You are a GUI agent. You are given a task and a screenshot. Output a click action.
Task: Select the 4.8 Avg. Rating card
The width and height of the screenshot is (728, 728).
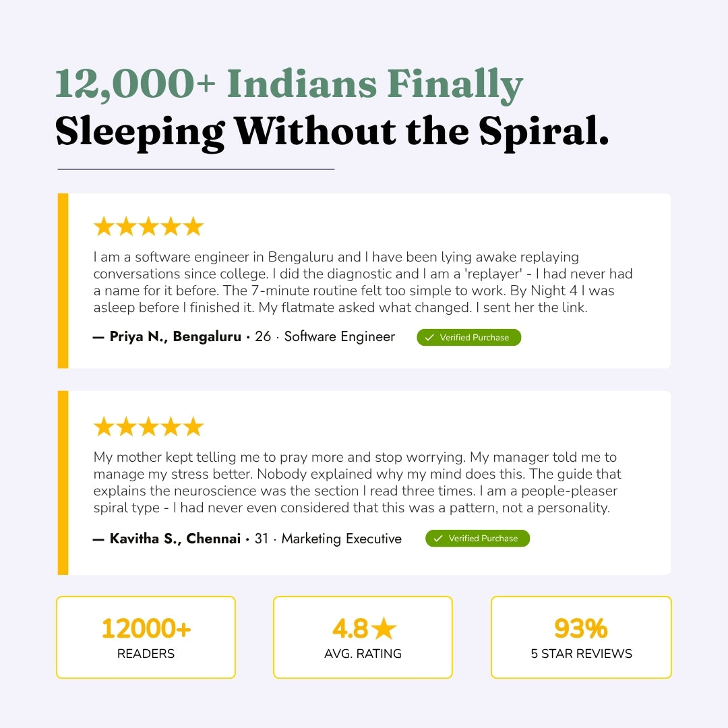tap(363, 637)
